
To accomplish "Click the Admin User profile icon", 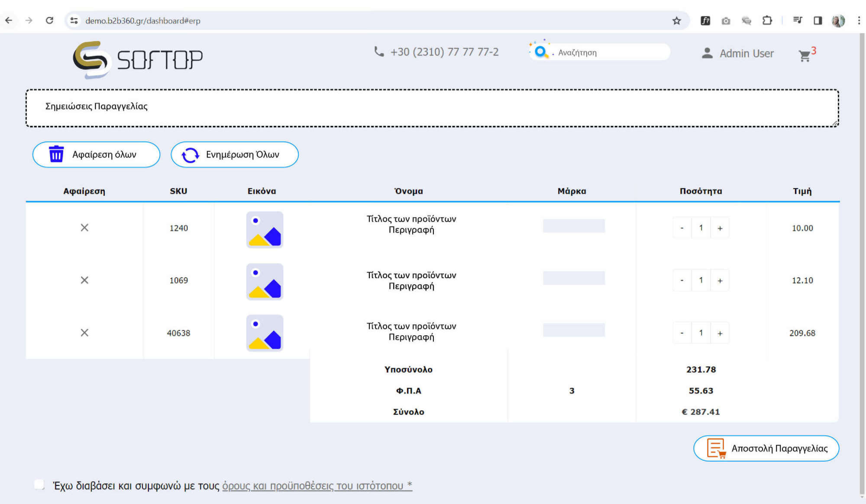I will click(x=707, y=53).
